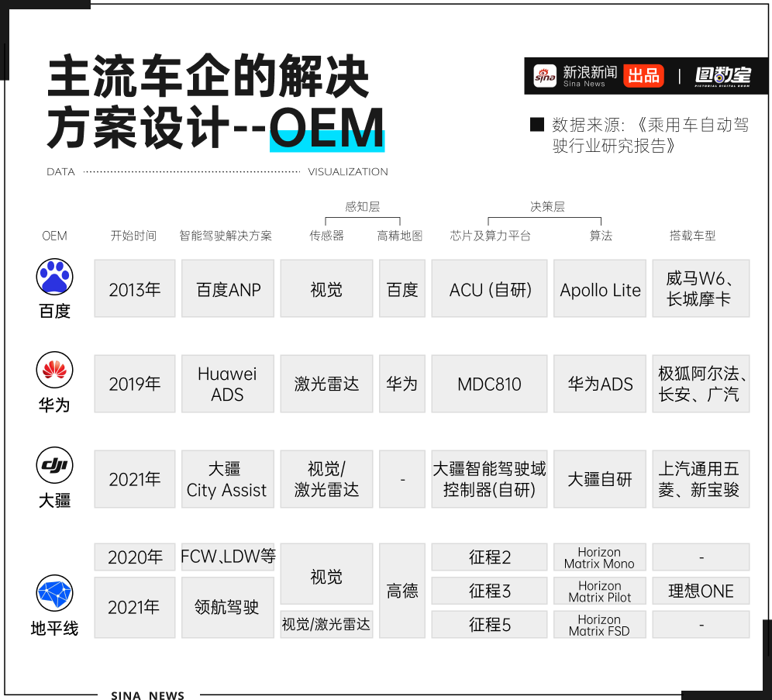The image size is (772, 700).
Task: Click the 视觉/ 激光雷达 cell in DJI row
Action: tap(327, 479)
